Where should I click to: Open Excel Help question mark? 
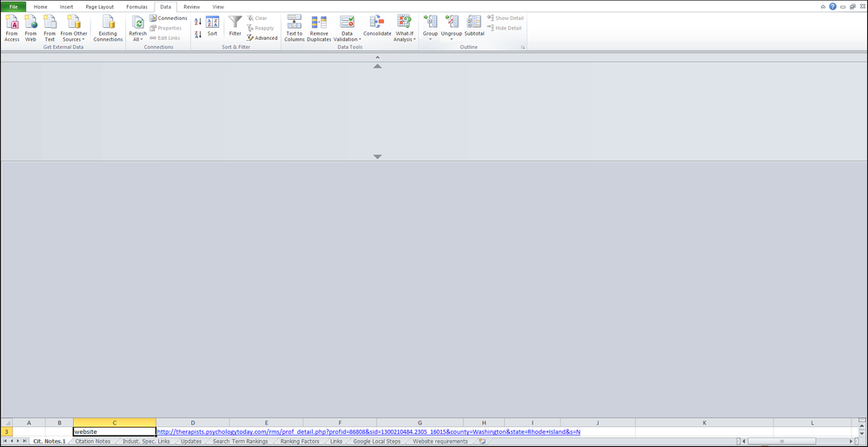pos(832,7)
